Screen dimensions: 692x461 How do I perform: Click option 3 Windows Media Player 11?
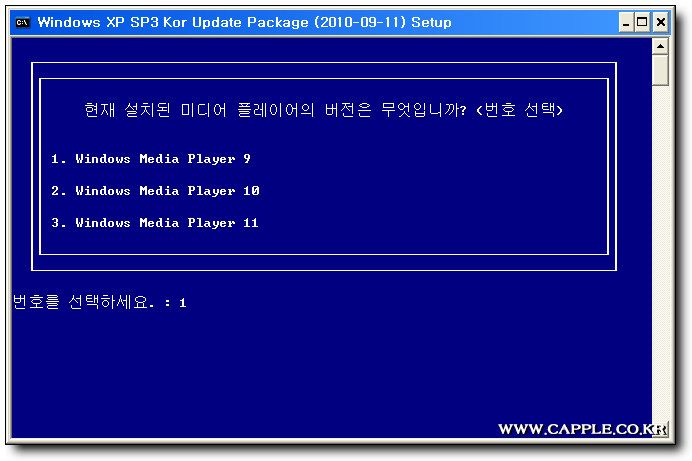coord(154,223)
